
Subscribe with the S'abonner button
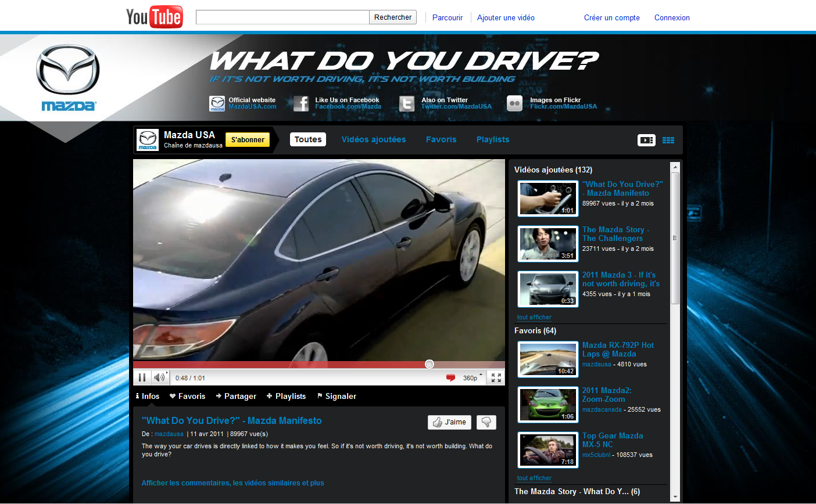(x=248, y=140)
